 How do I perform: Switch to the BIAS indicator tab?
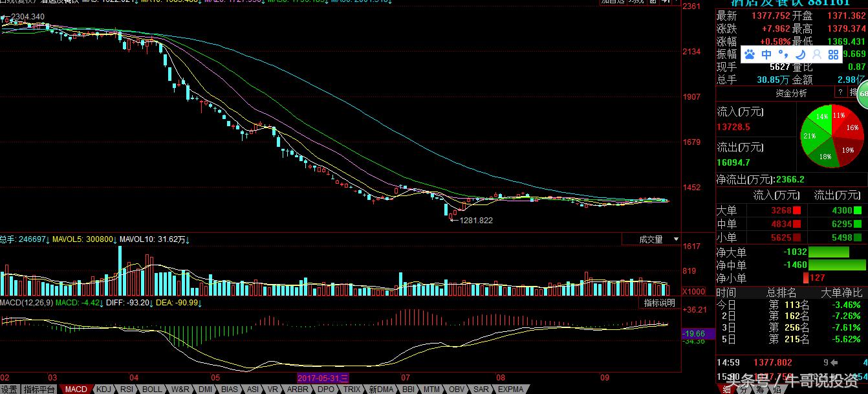pyautogui.click(x=229, y=389)
